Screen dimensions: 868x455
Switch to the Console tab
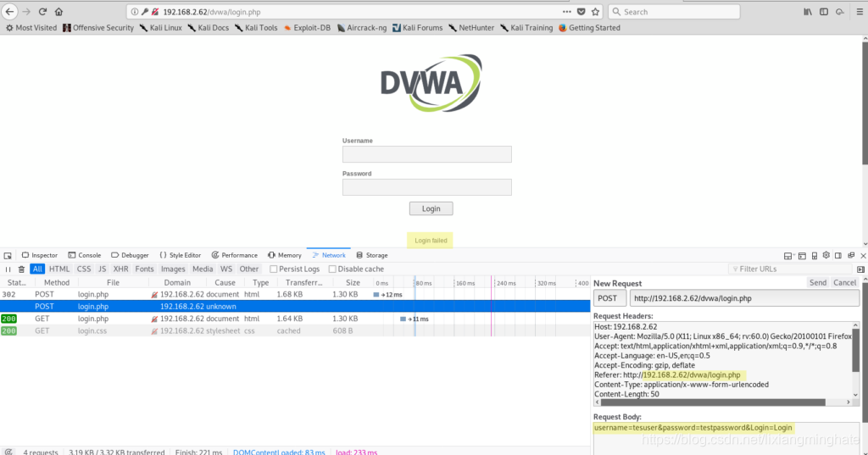click(84, 255)
